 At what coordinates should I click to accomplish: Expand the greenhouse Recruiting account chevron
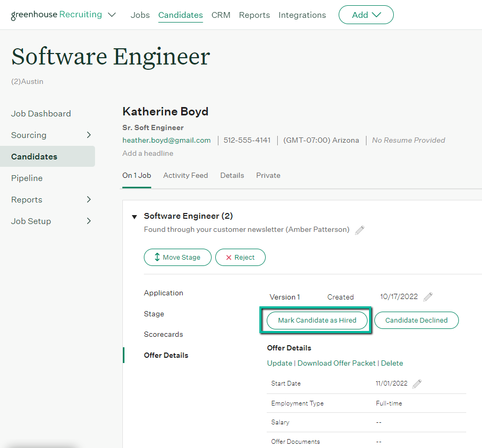click(112, 15)
